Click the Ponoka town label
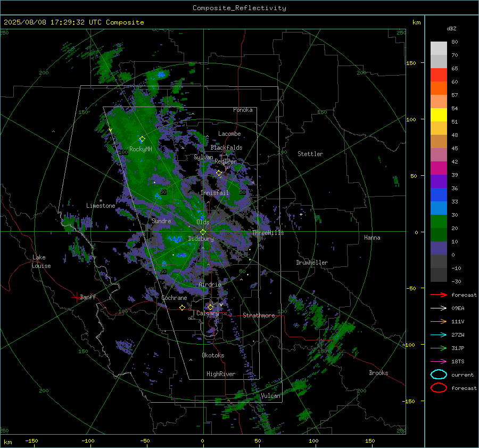Image resolution: width=479 pixels, height=448 pixels. [x=243, y=110]
